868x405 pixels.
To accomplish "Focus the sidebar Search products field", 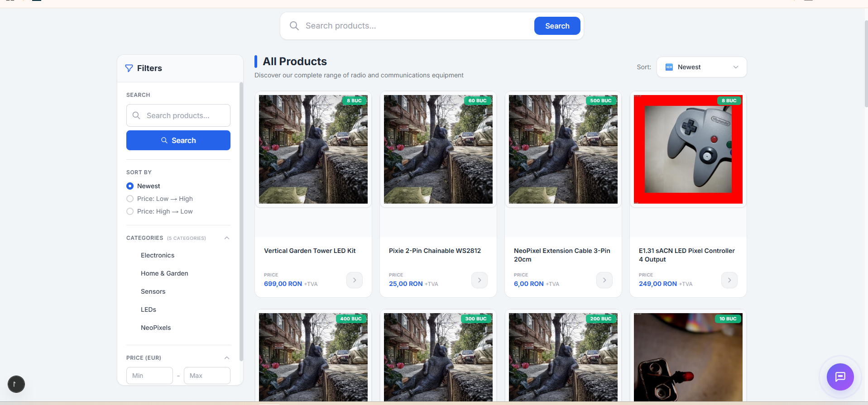I will point(178,115).
